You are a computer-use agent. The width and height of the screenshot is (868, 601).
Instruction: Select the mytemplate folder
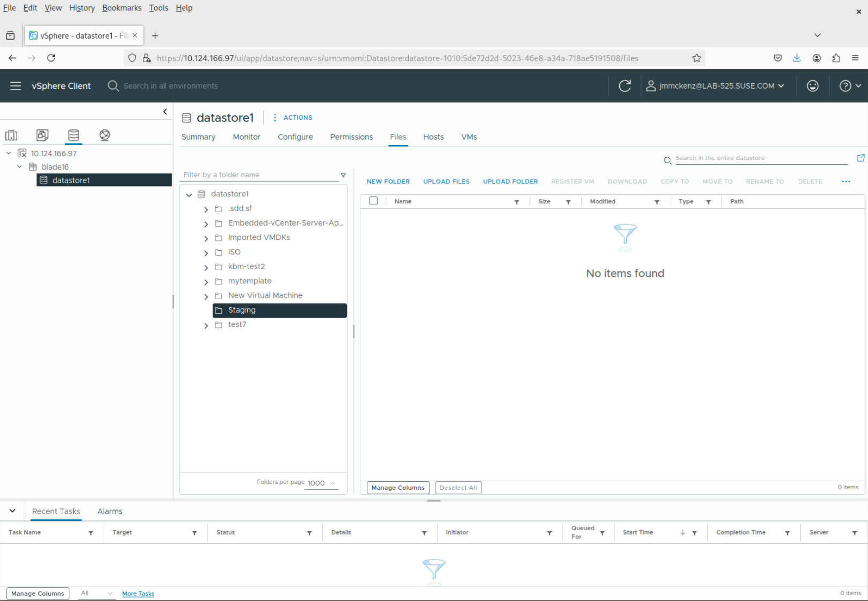coord(250,281)
